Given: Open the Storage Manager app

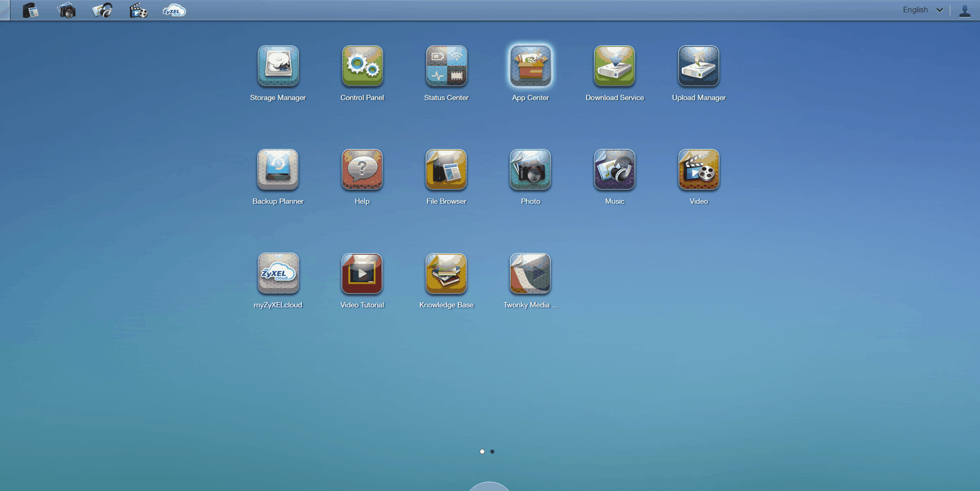Looking at the screenshot, I should pos(278,66).
